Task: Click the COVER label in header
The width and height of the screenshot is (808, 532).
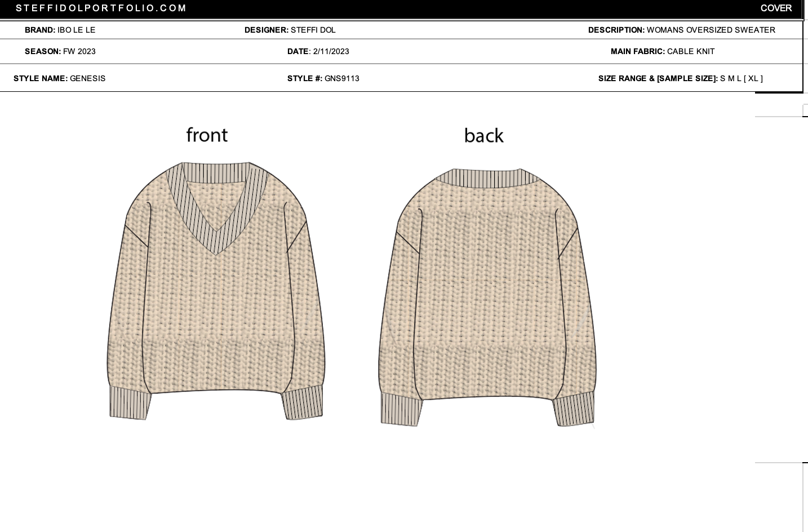Action: 776,8
